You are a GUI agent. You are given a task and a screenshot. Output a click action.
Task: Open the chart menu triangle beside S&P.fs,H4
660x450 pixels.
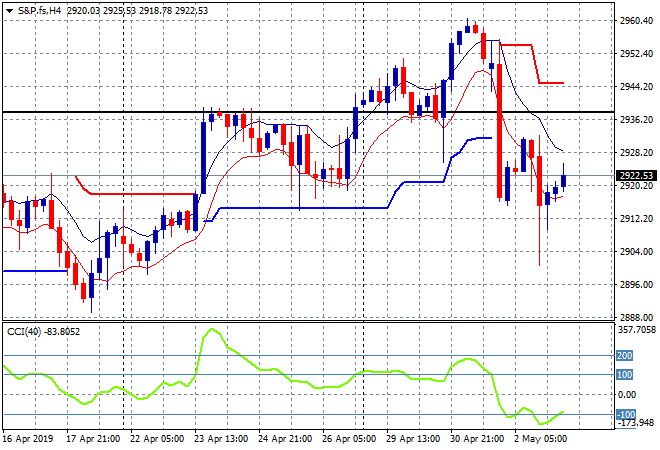[9, 11]
